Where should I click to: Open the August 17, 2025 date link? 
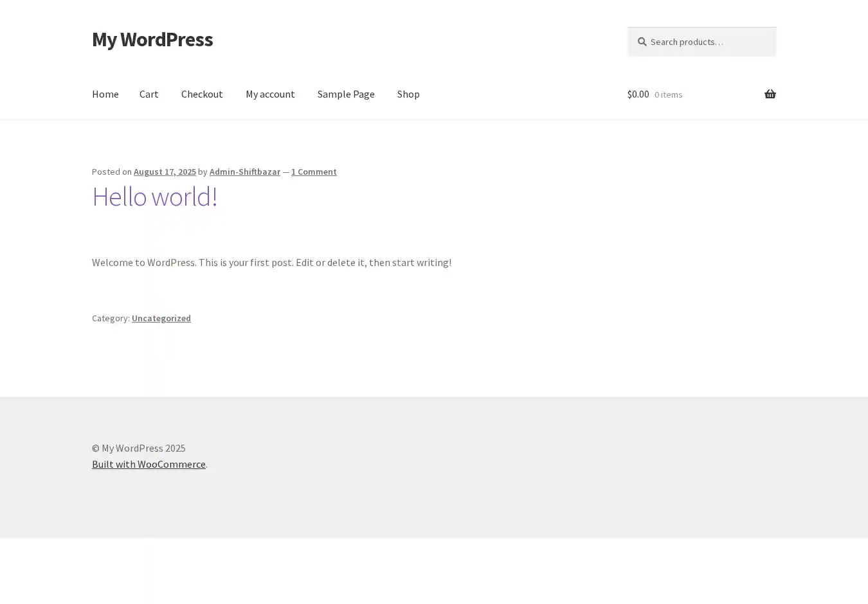coord(165,172)
